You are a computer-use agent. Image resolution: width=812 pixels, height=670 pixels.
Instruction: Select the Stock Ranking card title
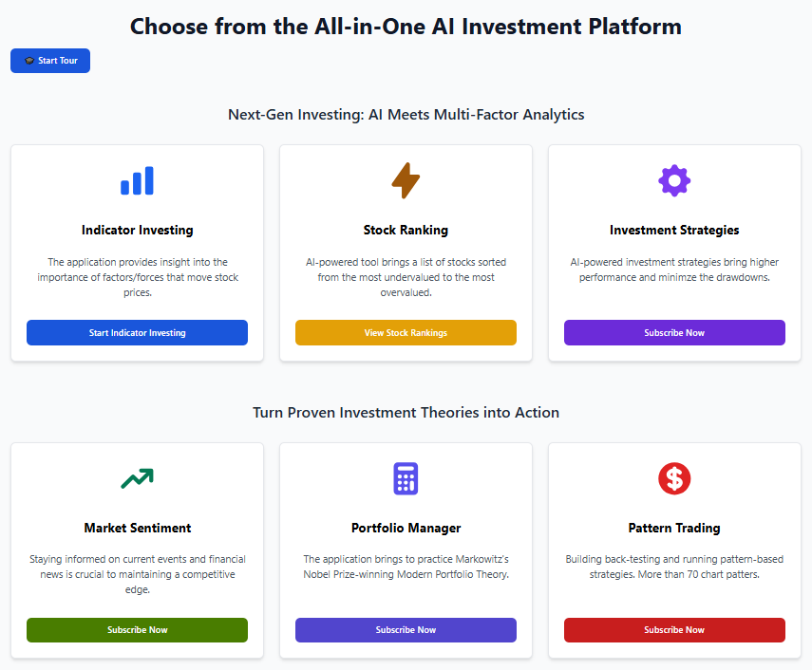[406, 231]
